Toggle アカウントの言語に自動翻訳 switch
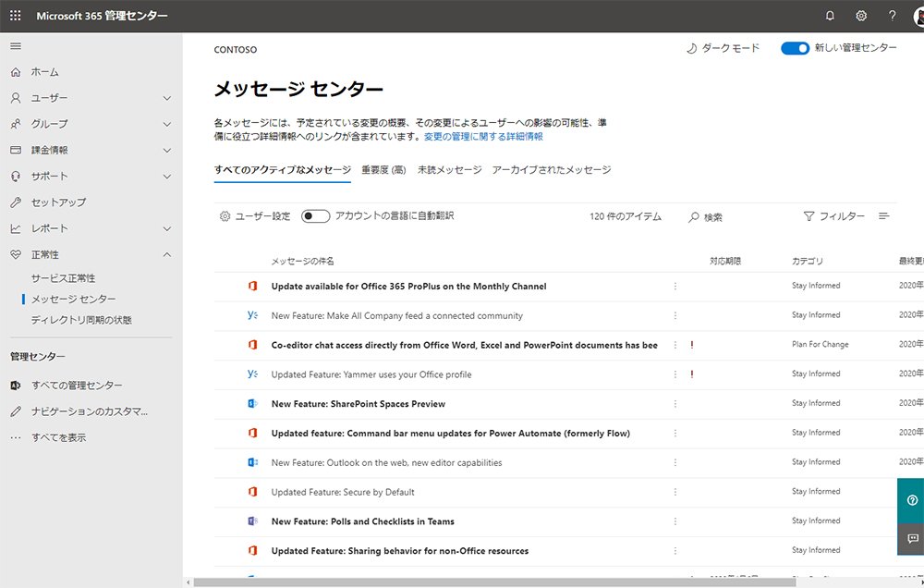Viewport: 924px width, 588px height. 315,216
